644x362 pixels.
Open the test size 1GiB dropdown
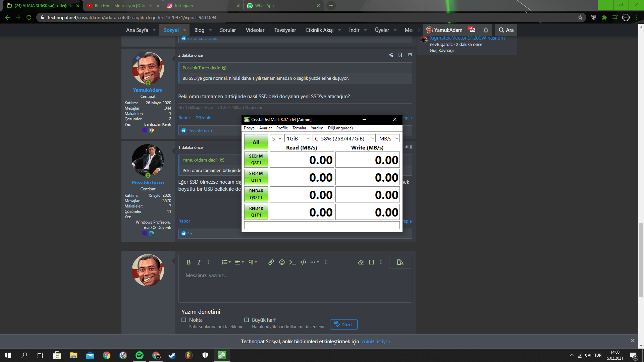[x=298, y=138]
